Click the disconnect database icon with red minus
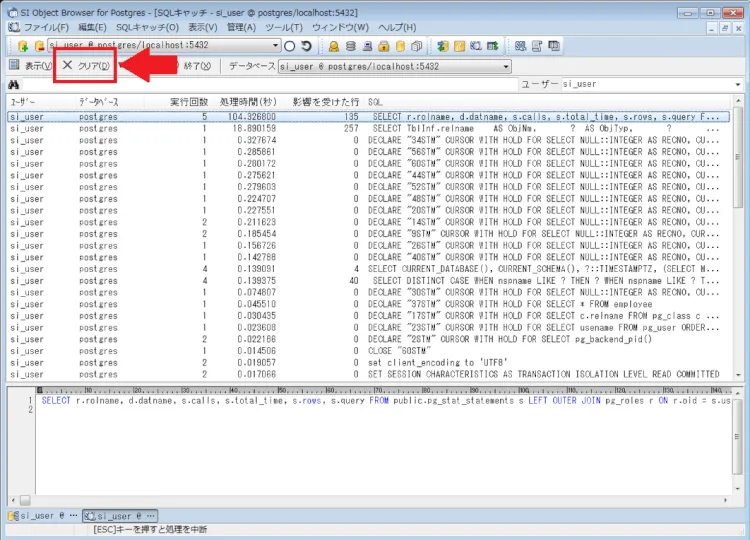The height and width of the screenshot is (540, 750). point(39,46)
